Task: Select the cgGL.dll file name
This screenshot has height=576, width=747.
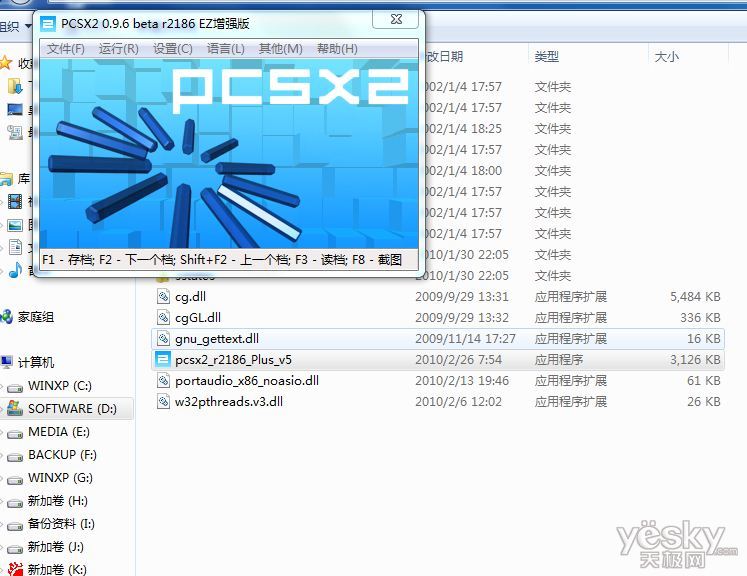Action: pos(198,318)
